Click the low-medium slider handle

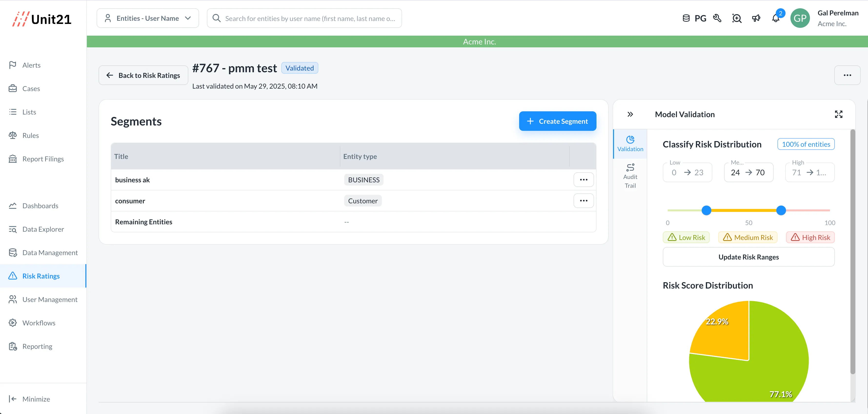coord(706,210)
